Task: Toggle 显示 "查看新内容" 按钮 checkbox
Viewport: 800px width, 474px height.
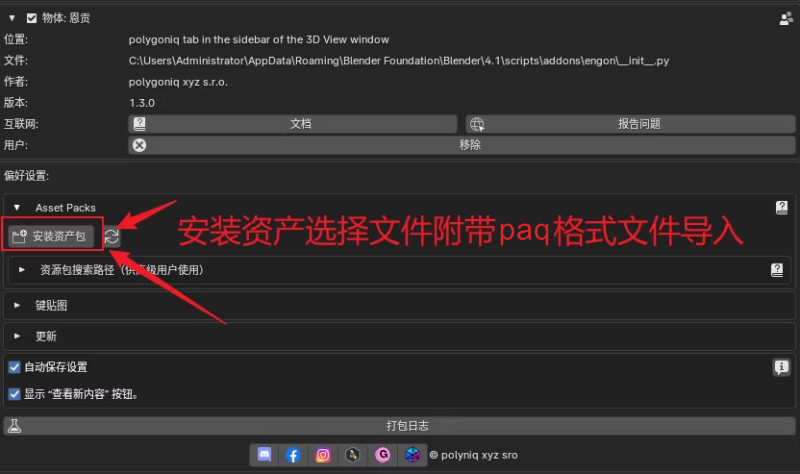Action: [x=14, y=394]
